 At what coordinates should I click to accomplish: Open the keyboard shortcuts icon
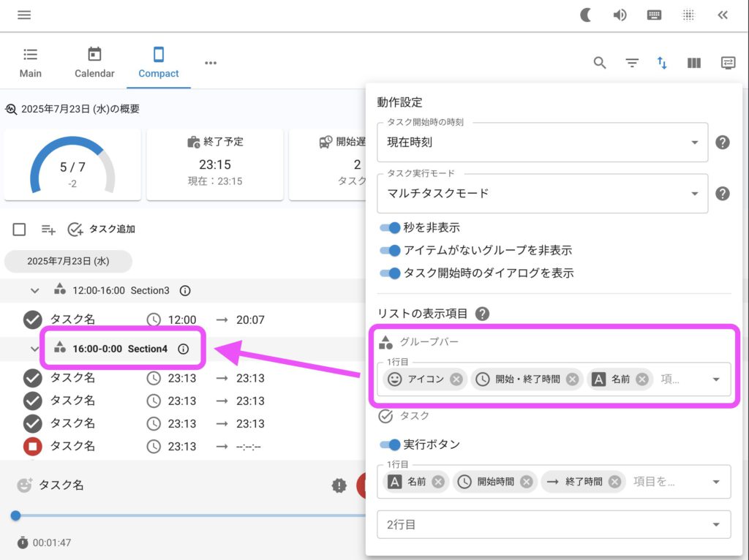point(654,15)
